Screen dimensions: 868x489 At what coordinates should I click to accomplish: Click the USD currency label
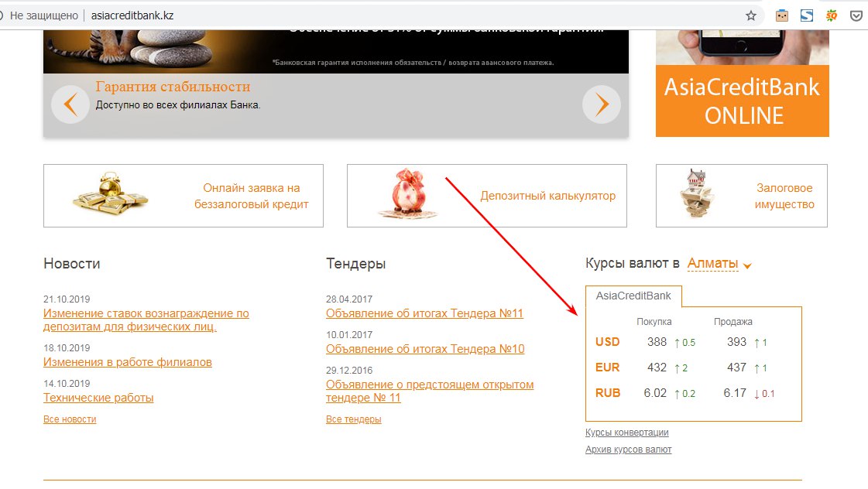607,342
